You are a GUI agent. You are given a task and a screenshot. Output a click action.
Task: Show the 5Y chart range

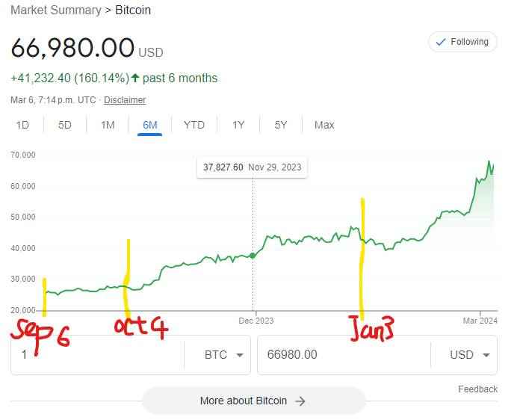coord(280,125)
